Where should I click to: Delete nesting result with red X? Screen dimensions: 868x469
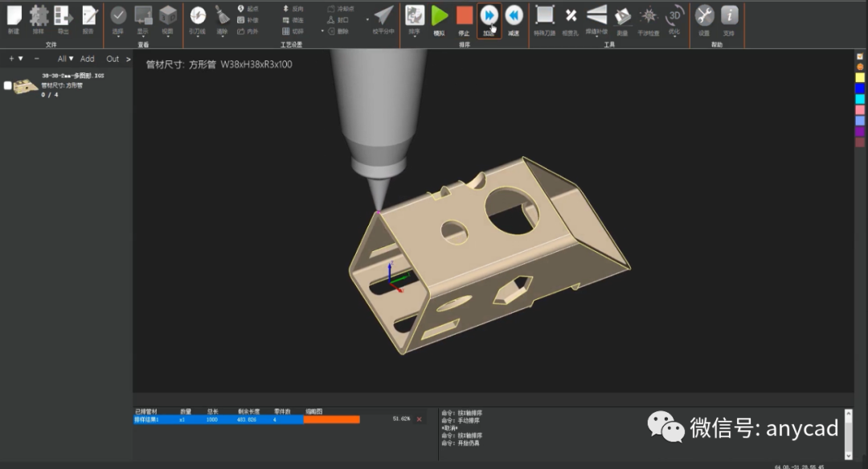419,419
